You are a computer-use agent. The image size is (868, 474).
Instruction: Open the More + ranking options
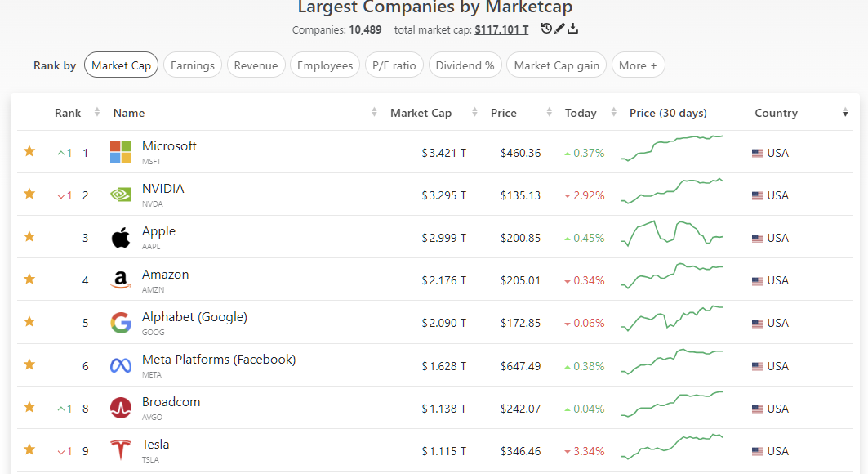tap(638, 65)
